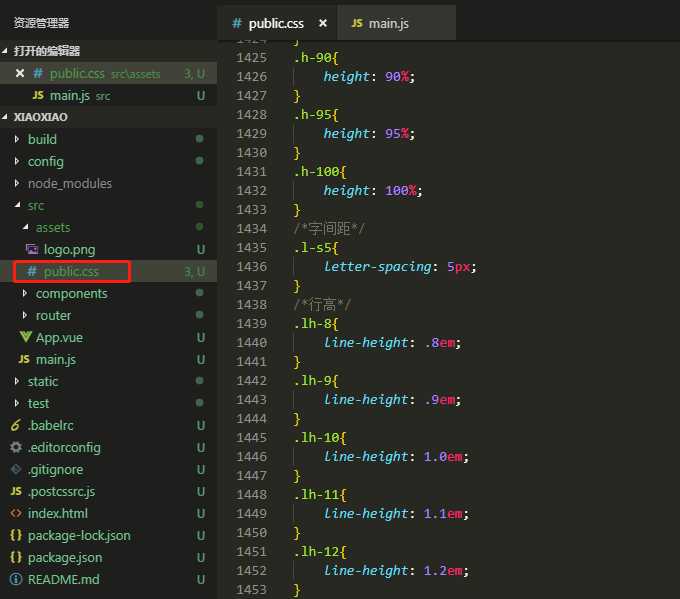The image size is (680, 599).
Task: Click the info icon beside README.md
Action: [16, 579]
